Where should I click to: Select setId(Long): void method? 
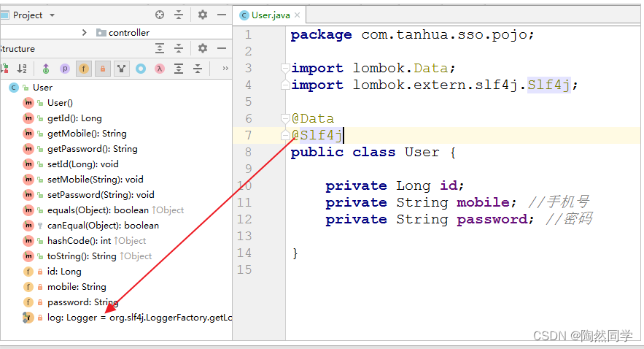tap(83, 164)
